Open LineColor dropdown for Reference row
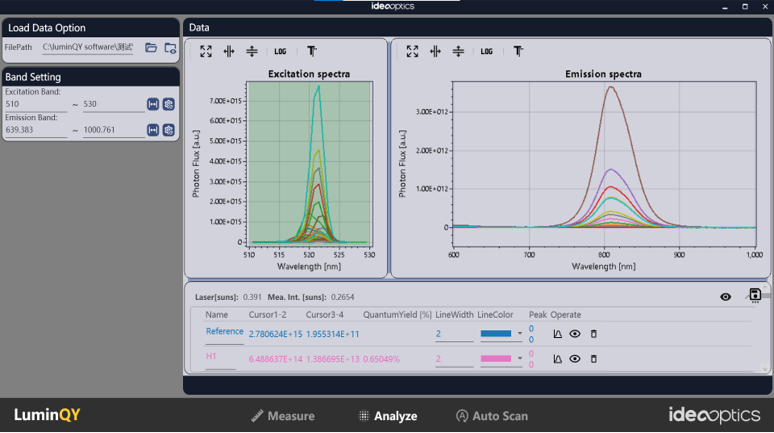 520,334
